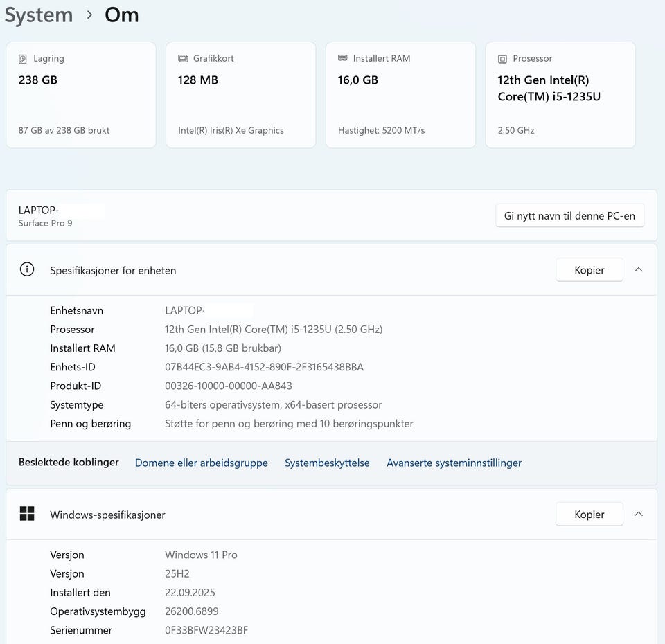This screenshot has width=665, height=644.
Task: Click the RAM icon beside Installert RAM
Action: coord(343,59)
